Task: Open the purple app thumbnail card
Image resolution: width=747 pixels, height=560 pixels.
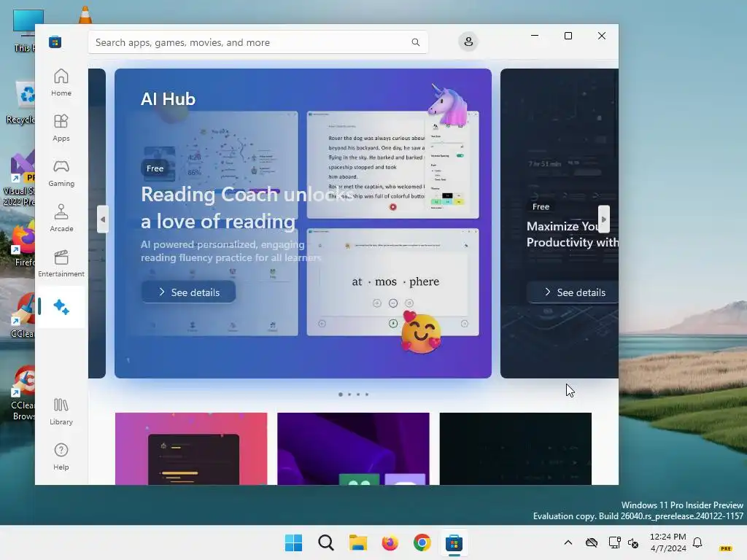Action: click(354, 448)
